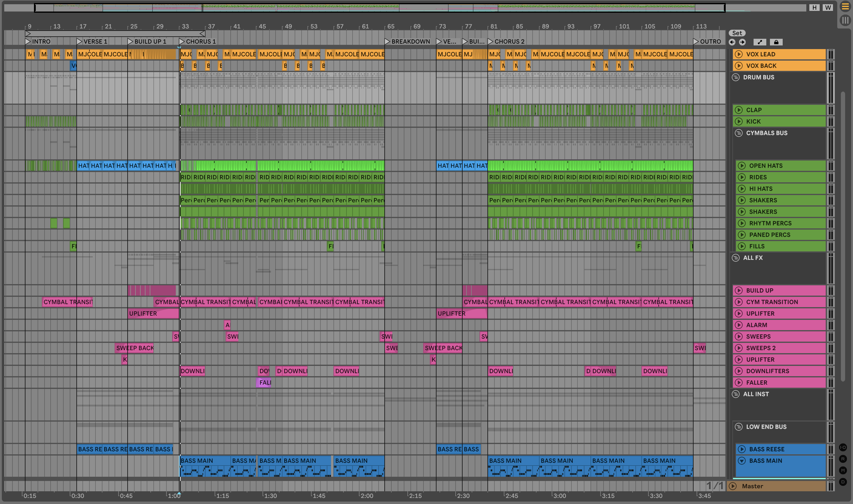This screenshot has height=504, width=853.
Task: Click the lock envelopes icon
Action: [x=776, y=42]
